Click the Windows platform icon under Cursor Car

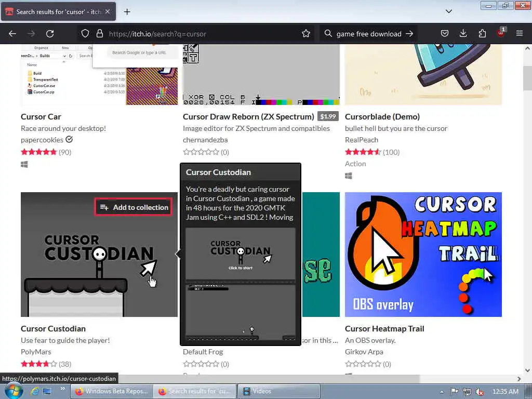24,165
